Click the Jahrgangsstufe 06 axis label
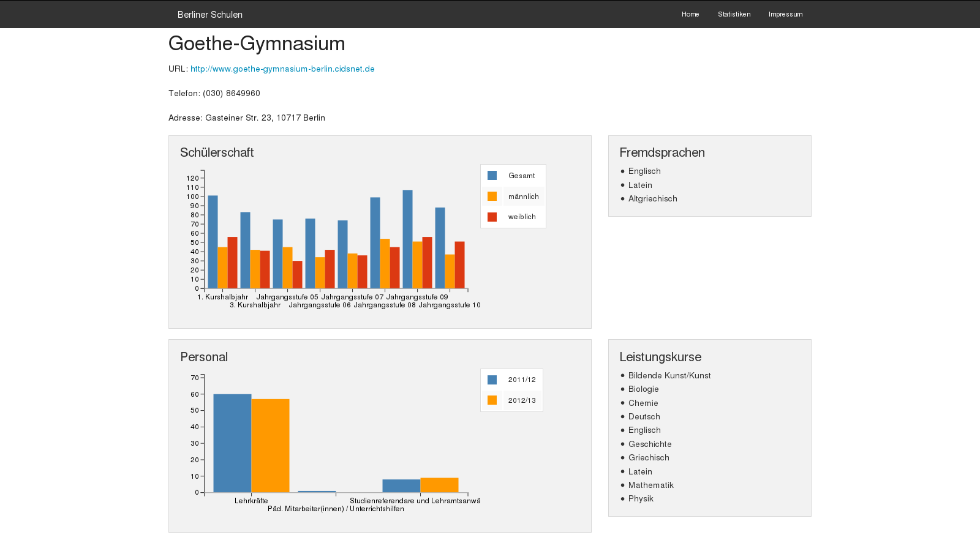Image resolution: width=980 pixels, height=551 pixels. coord(320,305)
